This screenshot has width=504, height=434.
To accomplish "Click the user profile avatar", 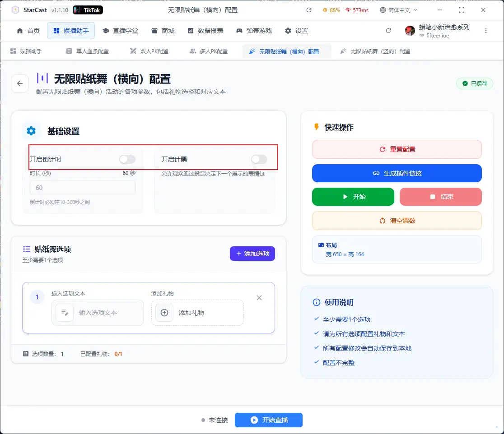I will pos(410,31).
